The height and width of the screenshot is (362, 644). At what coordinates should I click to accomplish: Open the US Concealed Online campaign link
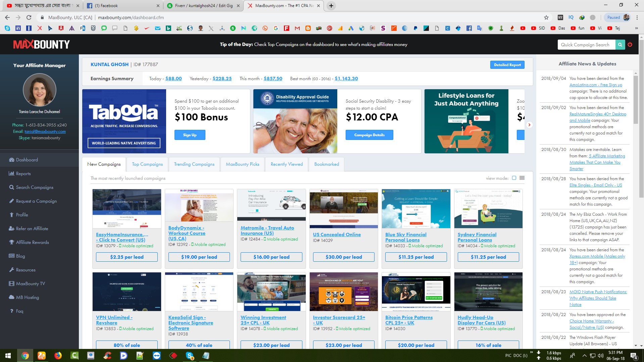tap(337, 235)
